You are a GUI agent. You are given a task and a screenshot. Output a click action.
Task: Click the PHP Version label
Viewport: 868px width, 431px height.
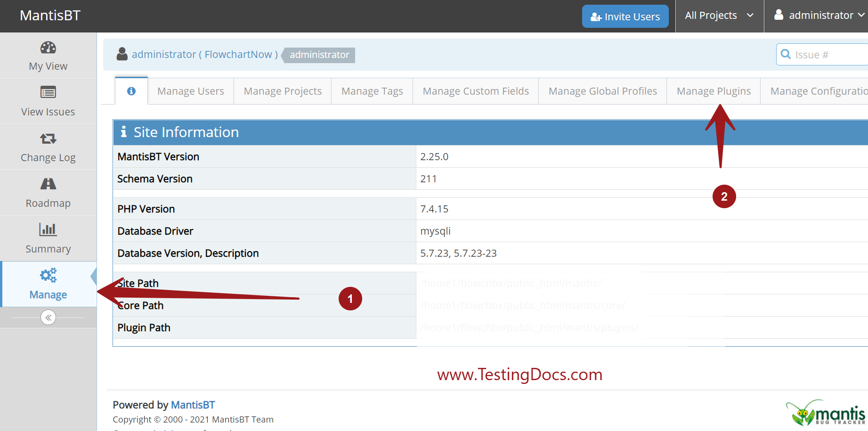[146, 209]
